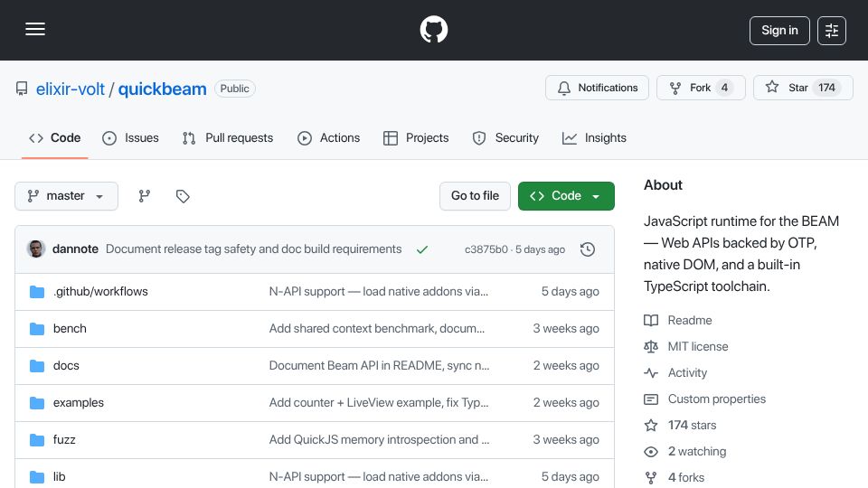Open the Pull requests tab
Image resolution: width=868 pixels, height=488 pixels.
pyautogui.click(x=228, y=137)
